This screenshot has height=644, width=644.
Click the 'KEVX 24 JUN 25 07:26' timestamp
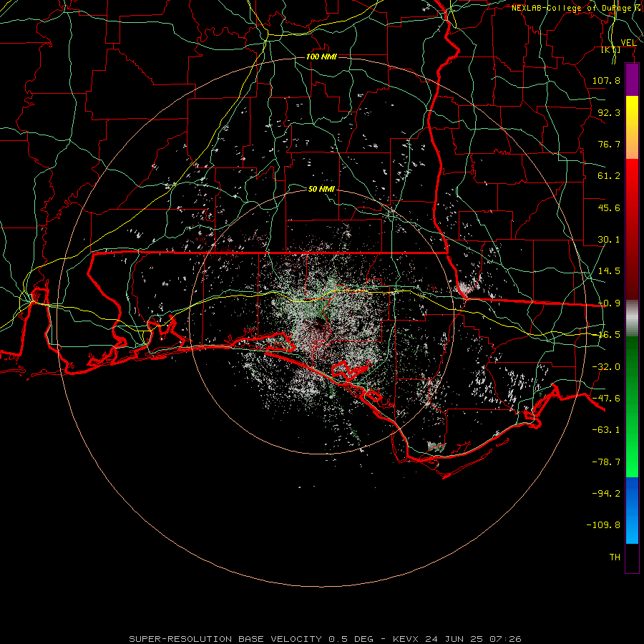(x=457, y=639)
